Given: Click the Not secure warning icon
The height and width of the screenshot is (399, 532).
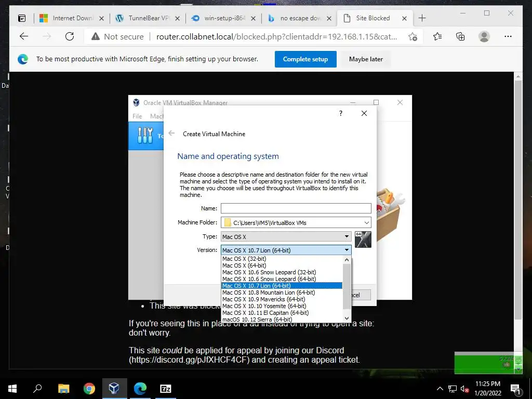Looking at the screenshot, I should [96, 36].
